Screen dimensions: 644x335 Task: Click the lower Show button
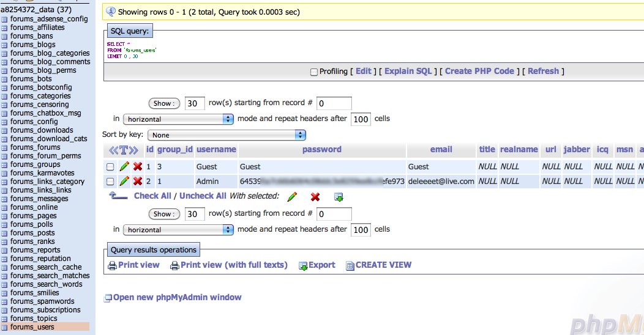164,214
